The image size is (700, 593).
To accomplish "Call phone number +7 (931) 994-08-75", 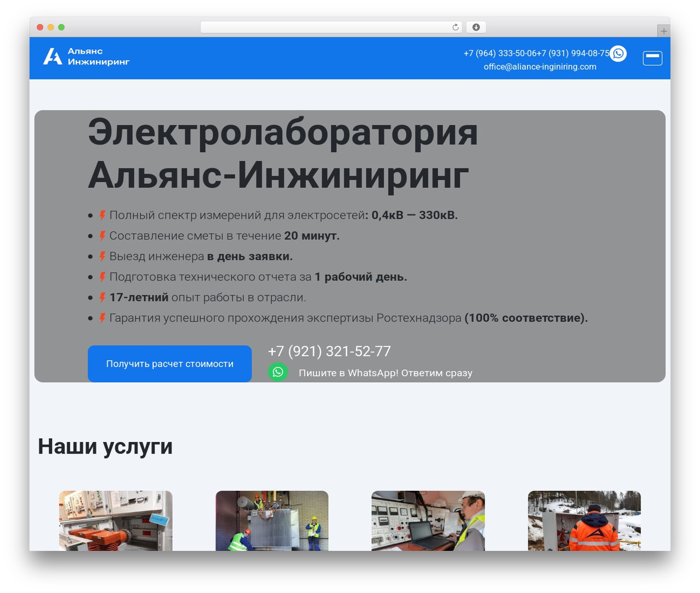I will (x=573, y=53).
